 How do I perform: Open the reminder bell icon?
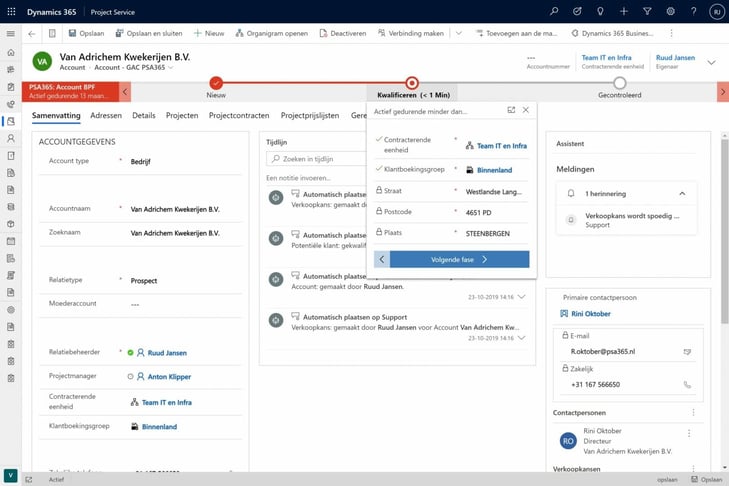pyautogui.click(x=571, y=193)
